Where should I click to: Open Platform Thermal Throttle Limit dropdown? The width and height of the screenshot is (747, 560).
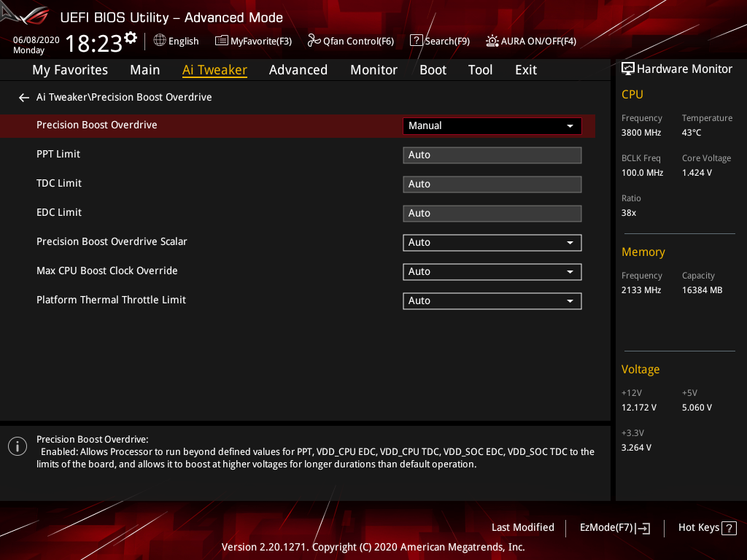point(492,301)
